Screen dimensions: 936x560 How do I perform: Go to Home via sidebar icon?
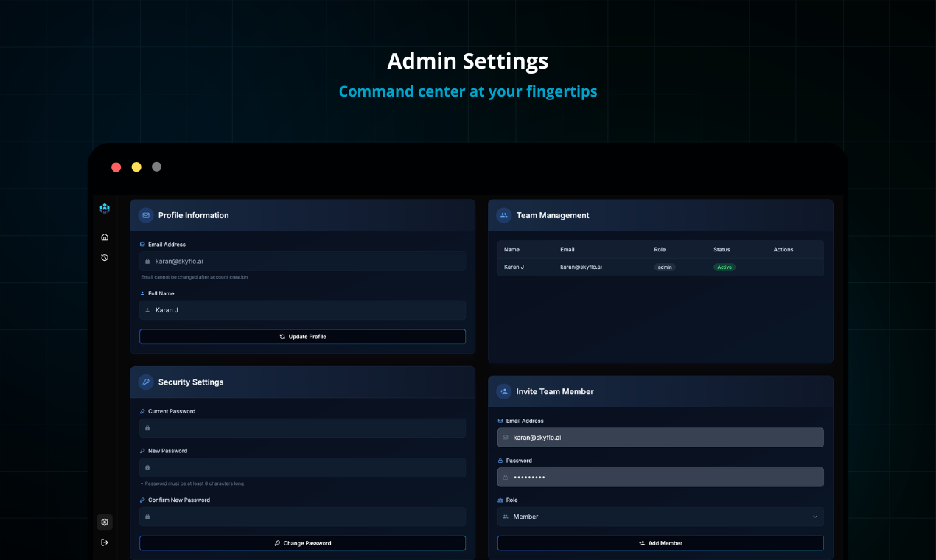click(x=105, y=237)
